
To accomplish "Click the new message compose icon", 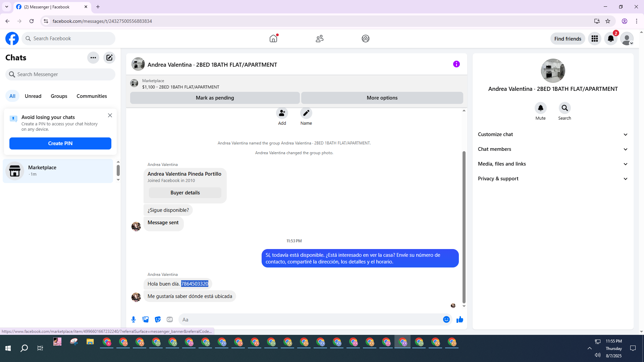I will [x=109, y=58].
